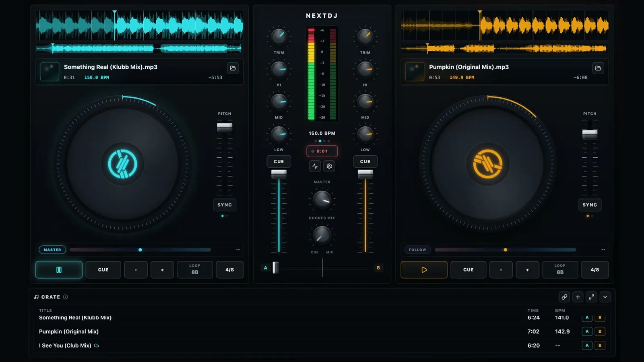Viewport: 644px width, 362px height.
Task: Load I See You (Club Mix) to deck A
Action: pyautogui.click(x=587, y=346)
